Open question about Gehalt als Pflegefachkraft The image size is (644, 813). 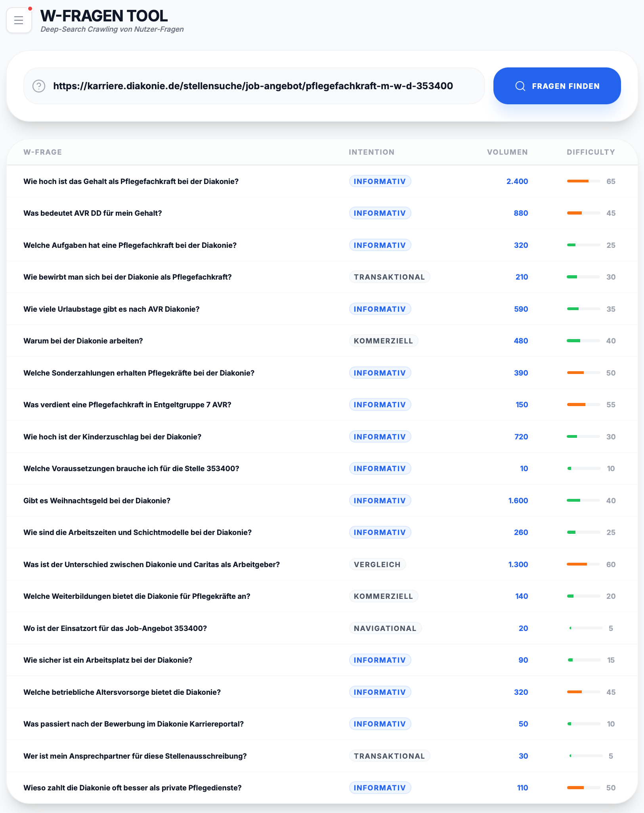coord(131,182)
